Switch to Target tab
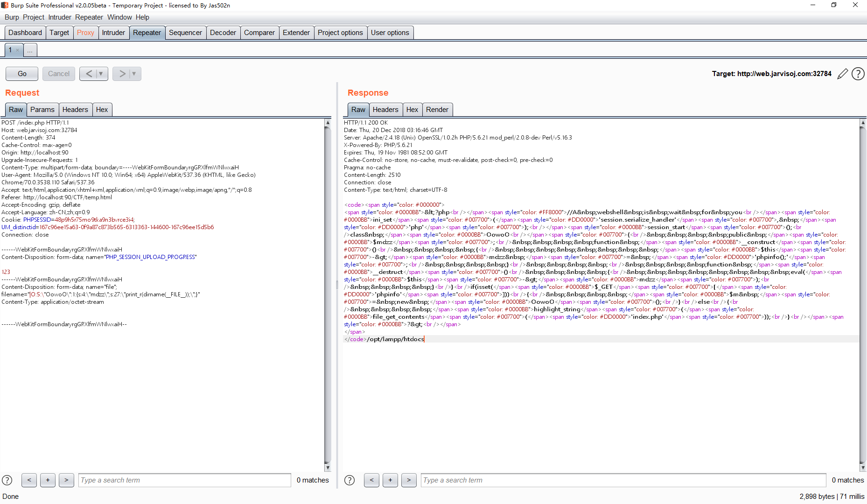Image resolution: width=867 pixels, height=504 pixels. [59, 33]
